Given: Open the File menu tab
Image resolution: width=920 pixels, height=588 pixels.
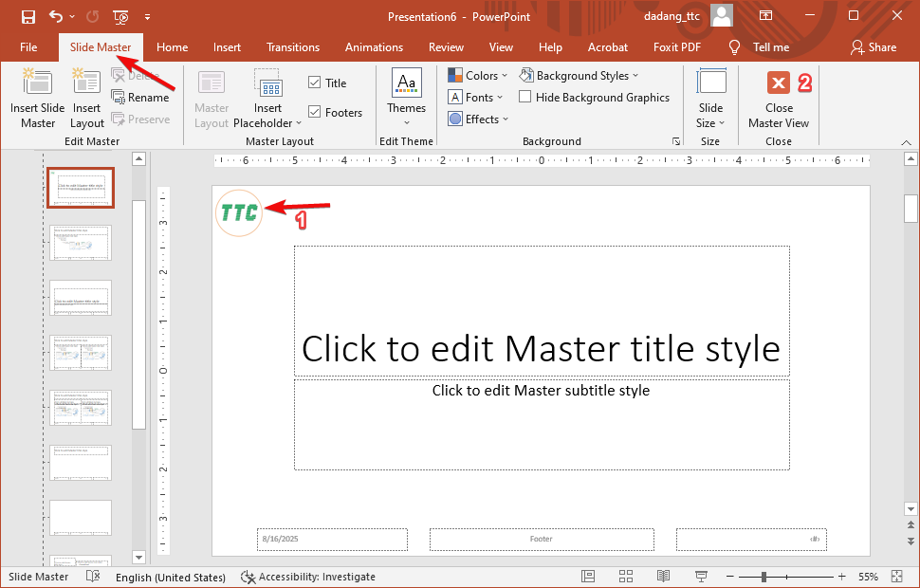Looking at the screenshot, I should click(x=28, y=47).
